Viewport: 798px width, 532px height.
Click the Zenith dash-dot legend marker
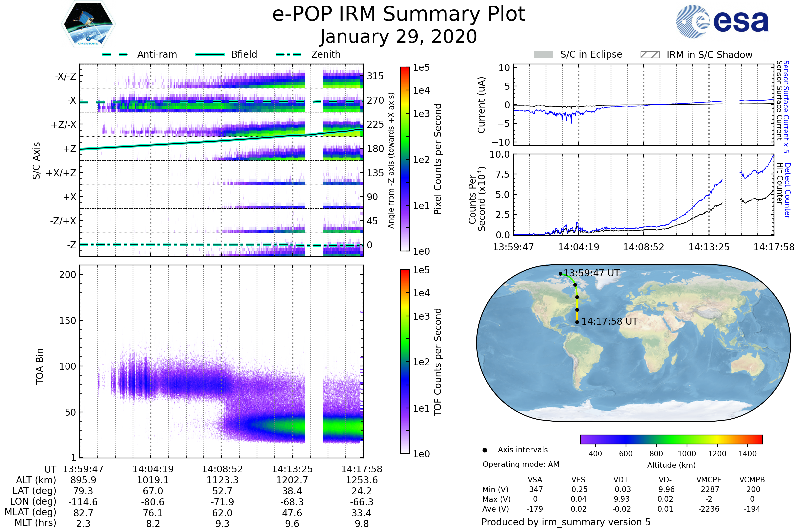(288, 54)
